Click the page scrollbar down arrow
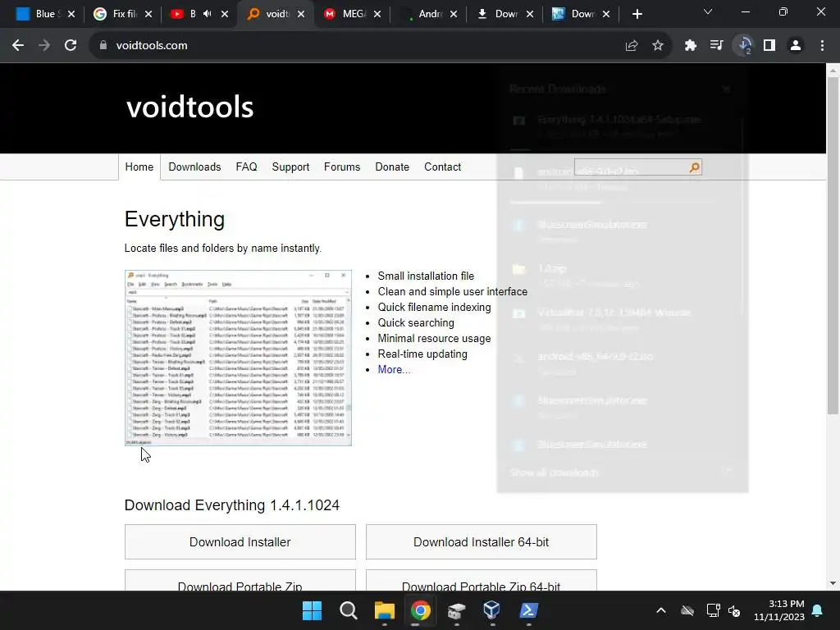The image size is (840, 630). tap(833, 583)
